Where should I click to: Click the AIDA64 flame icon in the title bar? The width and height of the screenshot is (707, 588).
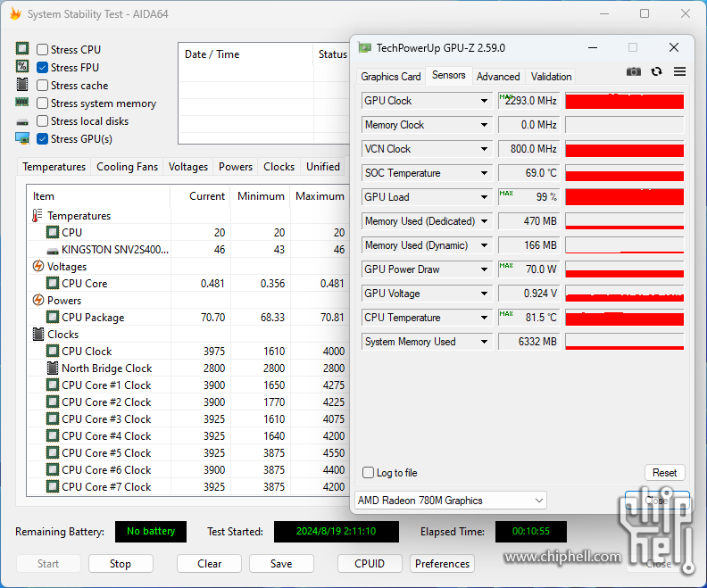(x=15, y=14)
